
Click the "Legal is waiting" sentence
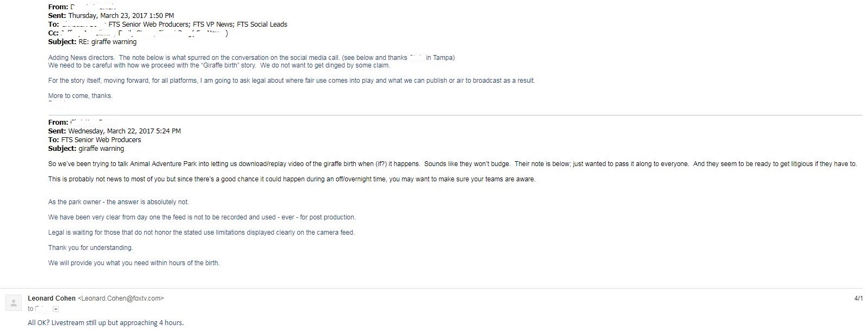201,233
